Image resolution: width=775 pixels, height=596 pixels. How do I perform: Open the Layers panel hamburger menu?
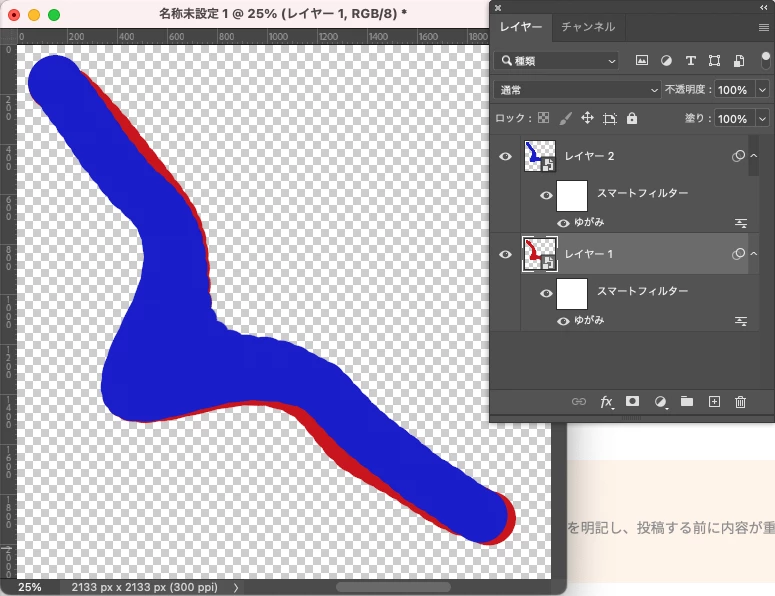764,28
